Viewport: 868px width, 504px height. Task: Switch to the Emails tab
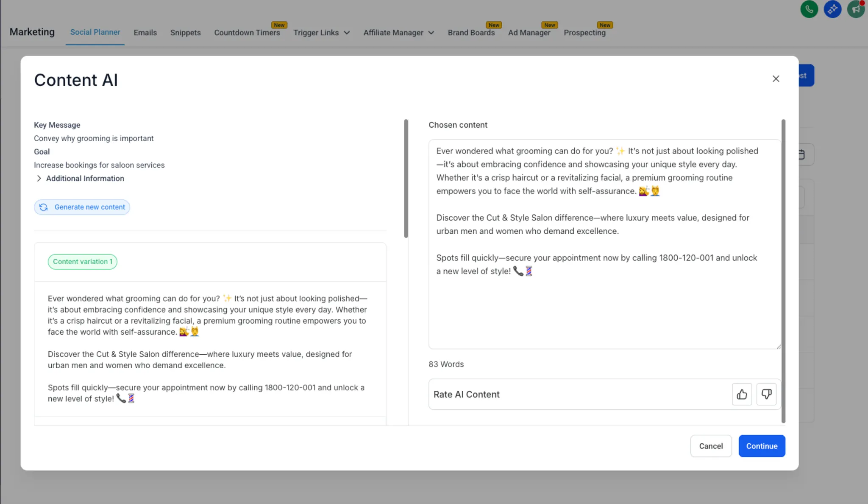click(145, 33)
